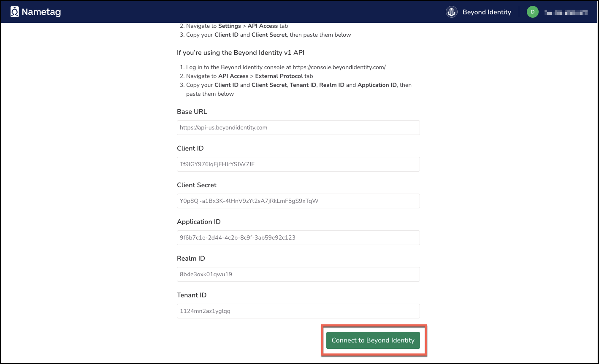Click into the Client ID field
This screenshot has height=364, width=599.
tap(298, 164)
